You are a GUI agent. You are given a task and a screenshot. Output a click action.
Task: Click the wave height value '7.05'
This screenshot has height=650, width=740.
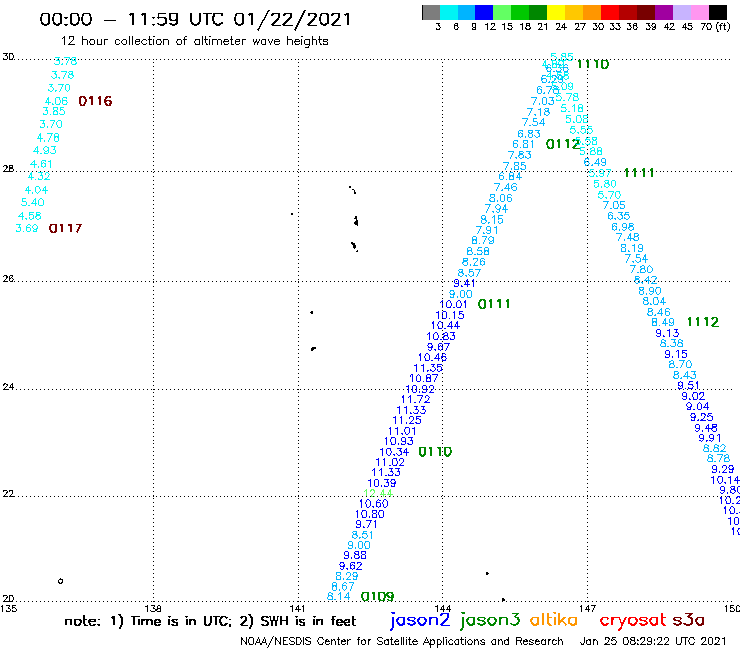click(x=614, y=205)
